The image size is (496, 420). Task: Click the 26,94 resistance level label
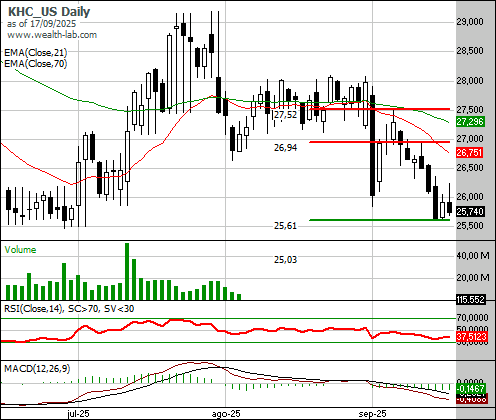click(x=285, y=147)
